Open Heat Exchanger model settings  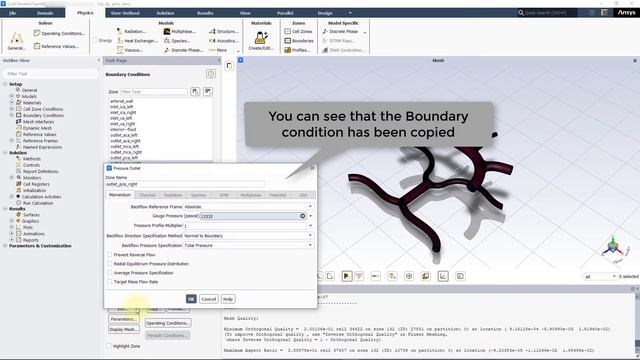(138, 41)
